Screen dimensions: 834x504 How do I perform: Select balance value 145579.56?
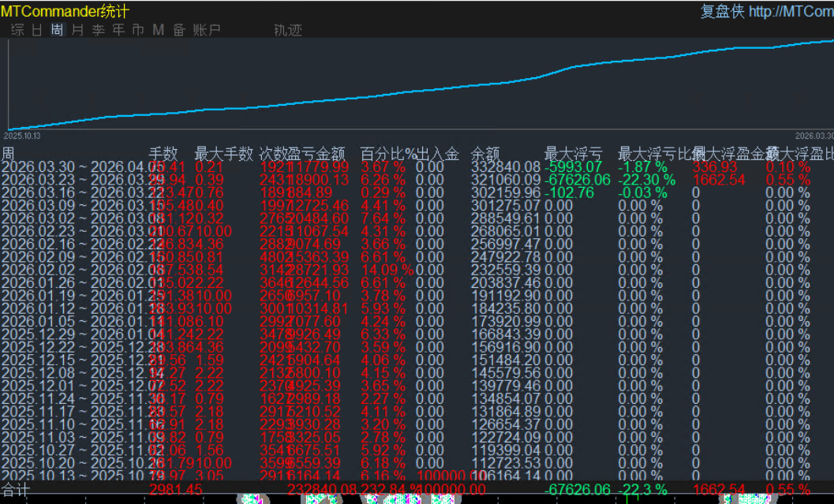(x=505, y=373)
